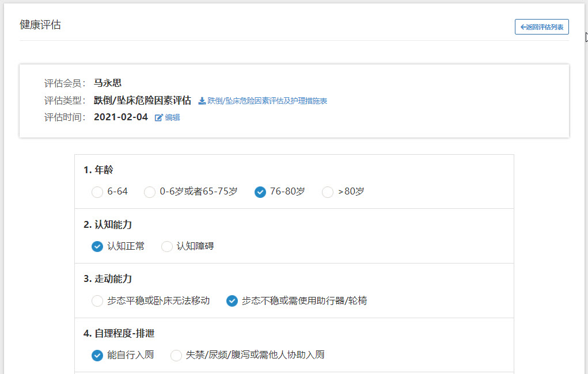
Task: Click the 编辑 link for assessment time
Action: pyautogui.click(x=172, y=117)
